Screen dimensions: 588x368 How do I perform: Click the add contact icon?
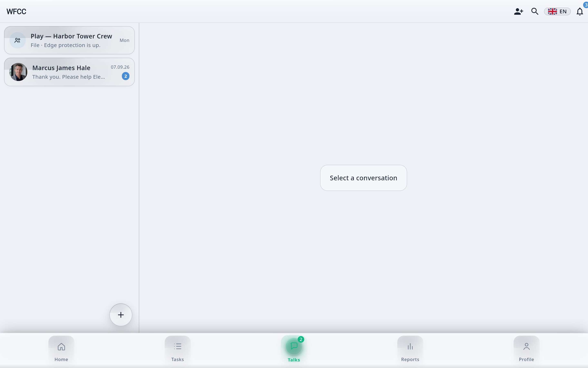(x=518, y=11)
